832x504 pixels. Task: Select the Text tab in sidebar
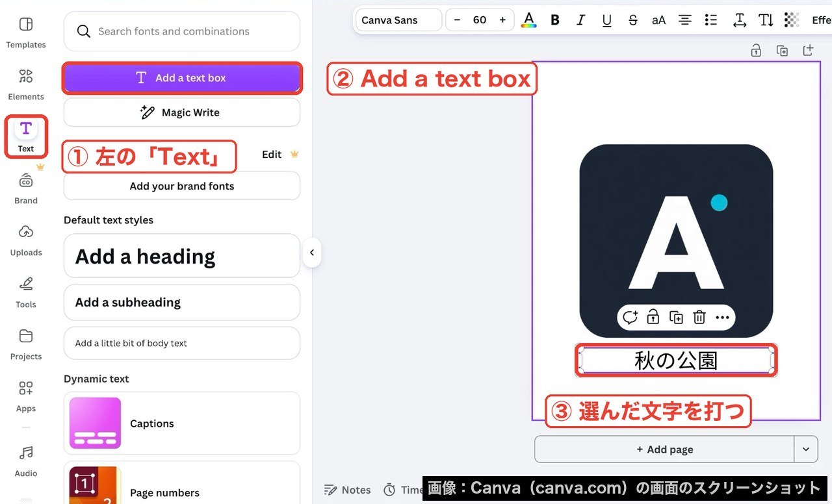26,136
